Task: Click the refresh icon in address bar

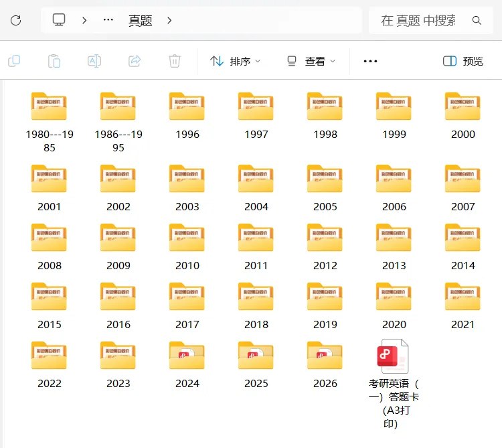Action: click(15, 21)
